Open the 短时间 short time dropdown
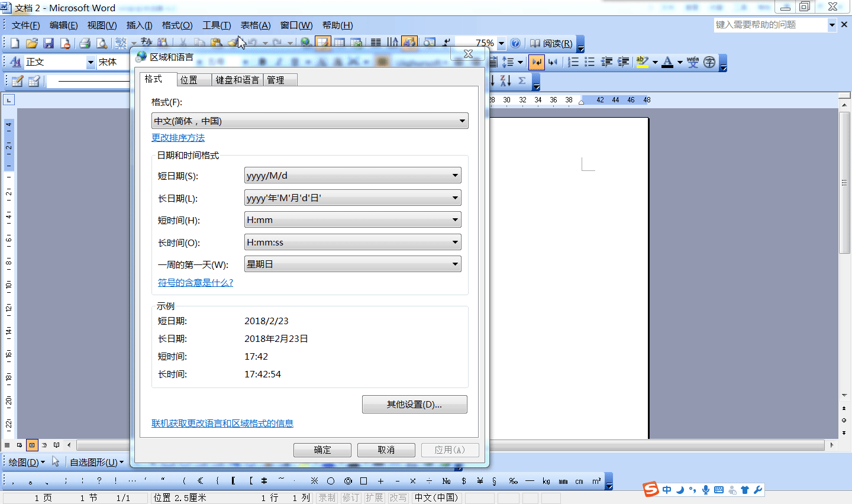The image size is (852, 504). (353, 219)
